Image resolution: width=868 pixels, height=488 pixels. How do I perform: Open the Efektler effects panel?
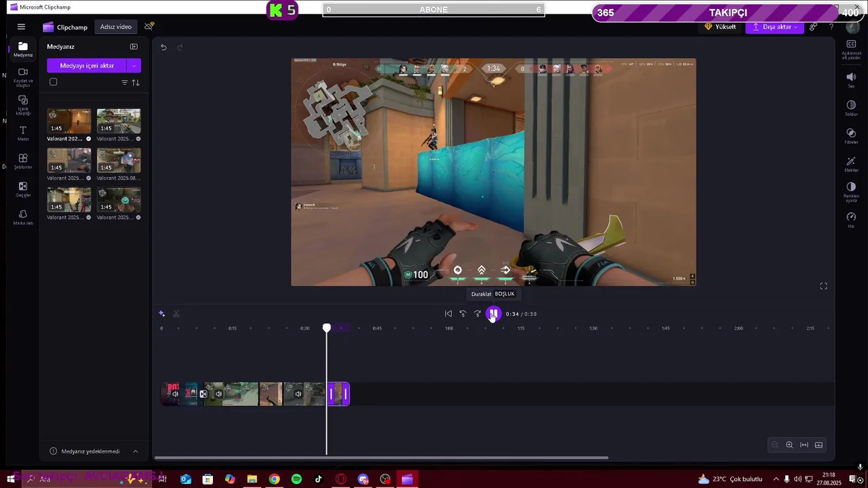851,165
